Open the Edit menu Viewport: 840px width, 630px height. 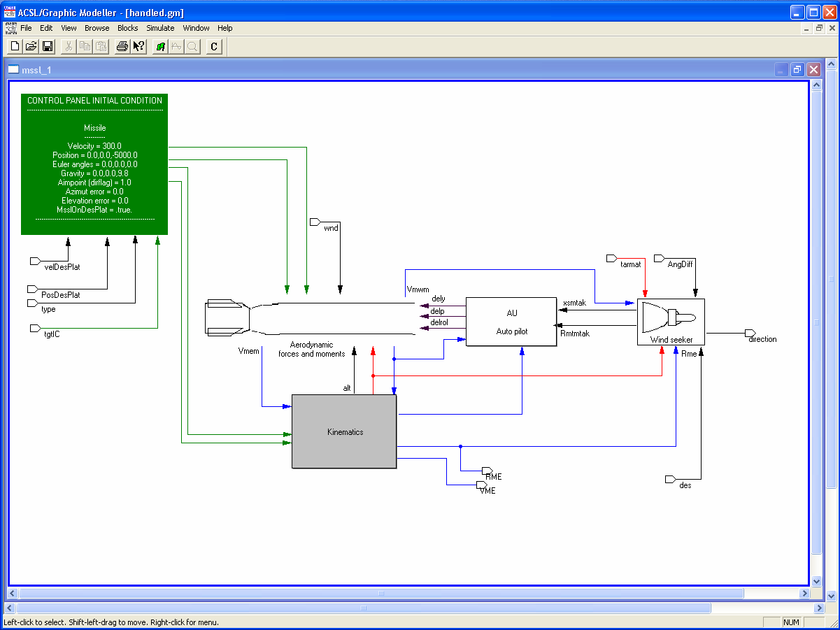click(46, 28)
